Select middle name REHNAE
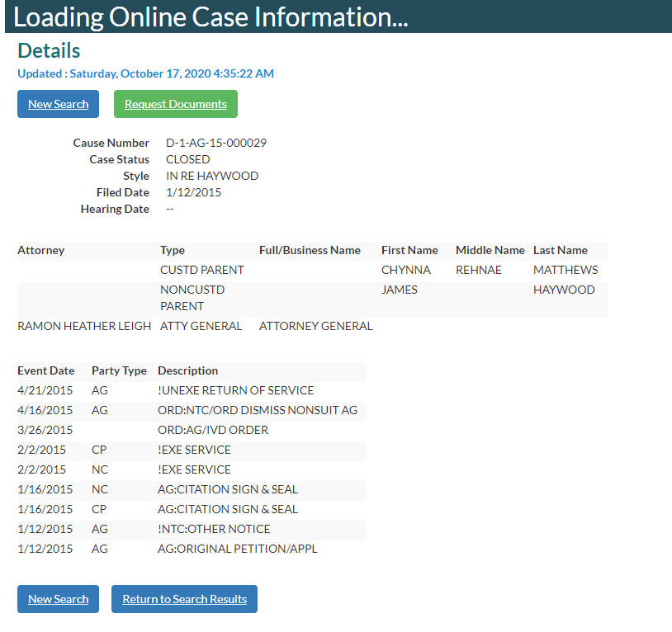 pyautogui.click(x=478, y=270)
